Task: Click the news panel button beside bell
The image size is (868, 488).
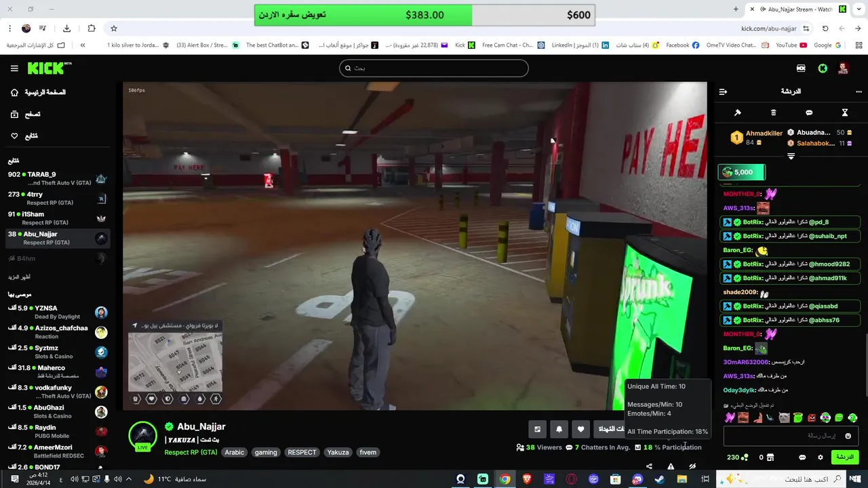Action: (538, 429)
